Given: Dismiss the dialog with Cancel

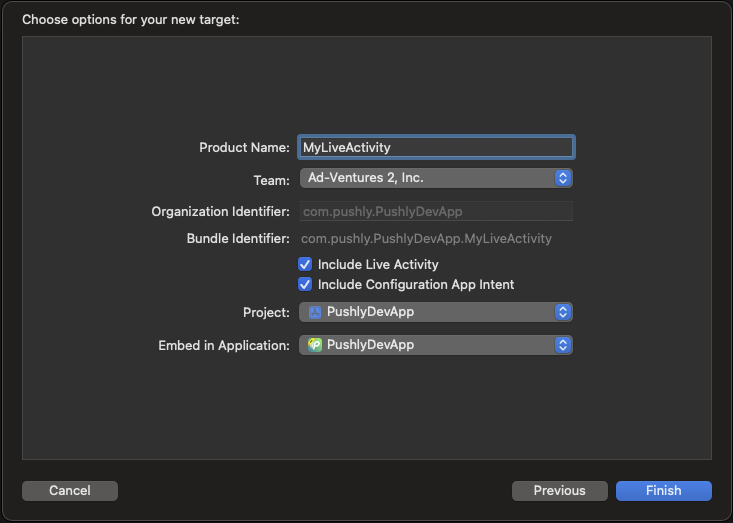Looking at the screenshot, I should pos(70,491).
